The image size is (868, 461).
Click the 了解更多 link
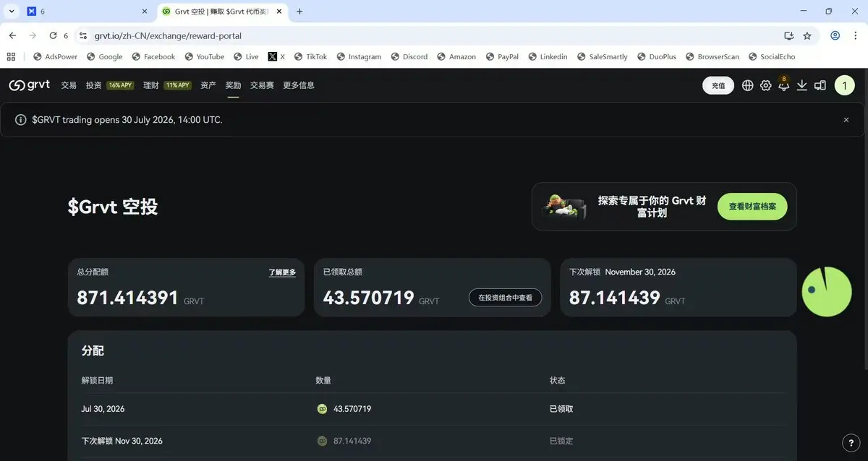(x=282, y=272)
